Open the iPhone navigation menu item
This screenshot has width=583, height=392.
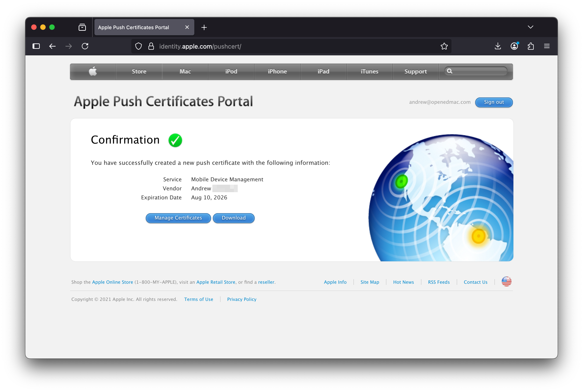(x=277, y=71)
